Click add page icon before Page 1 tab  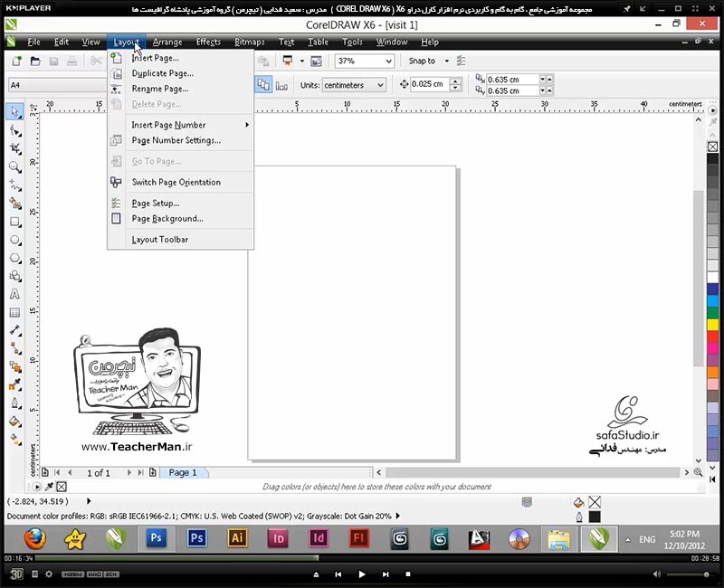click(153, 472)
